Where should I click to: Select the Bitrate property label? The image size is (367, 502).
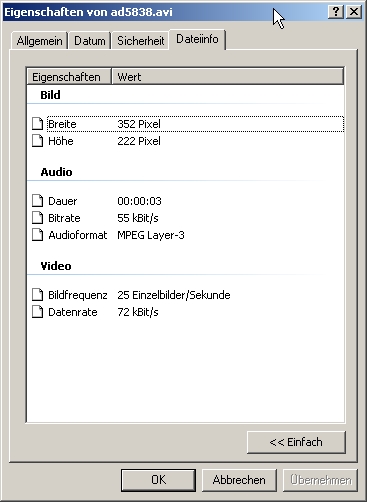point(64,218)
